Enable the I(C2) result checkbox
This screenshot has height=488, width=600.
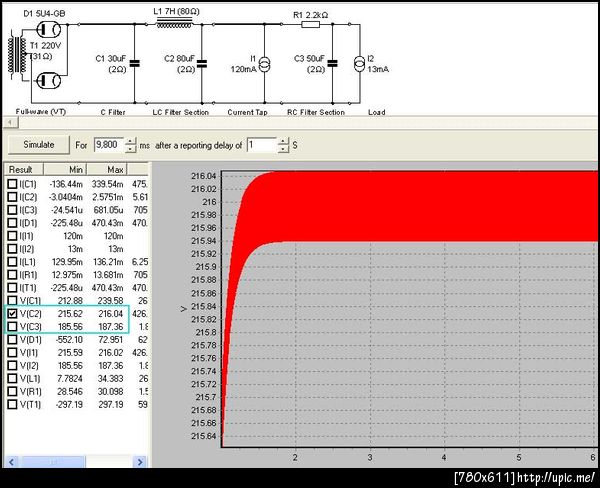(x=13, y=197)
